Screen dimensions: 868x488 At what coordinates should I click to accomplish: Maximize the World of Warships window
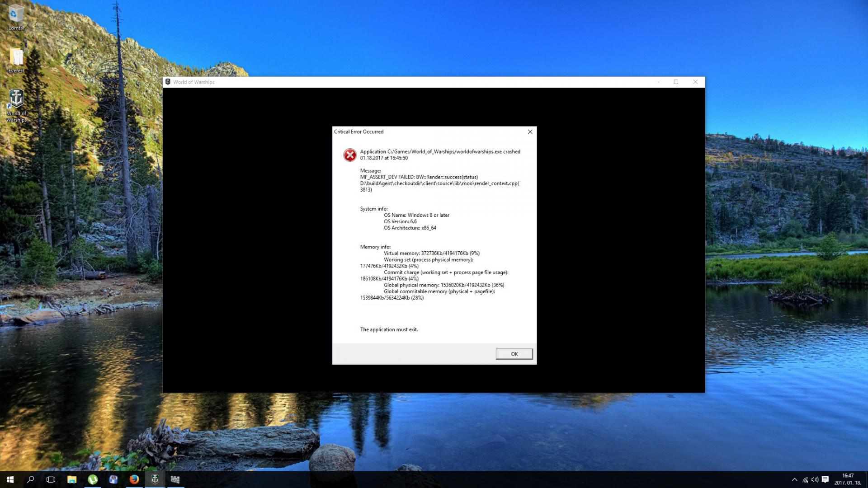[676, 82]
